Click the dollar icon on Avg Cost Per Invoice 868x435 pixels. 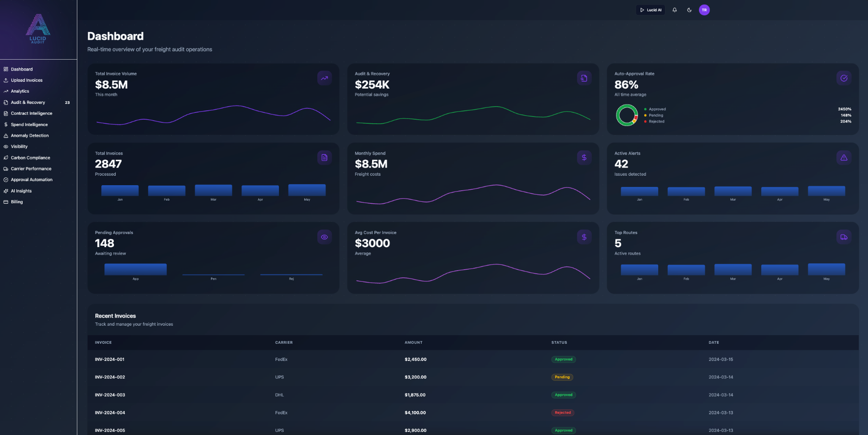pyautogui.click(x=584, y=237)
